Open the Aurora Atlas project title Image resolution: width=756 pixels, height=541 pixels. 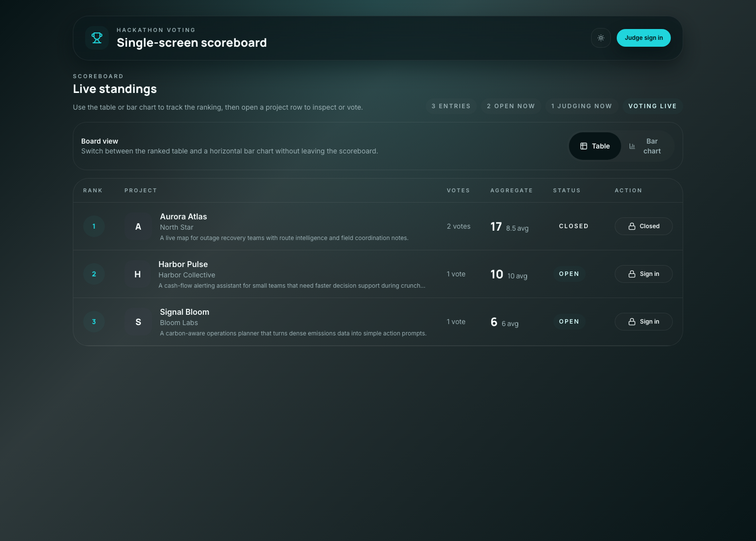click(184, 216)
